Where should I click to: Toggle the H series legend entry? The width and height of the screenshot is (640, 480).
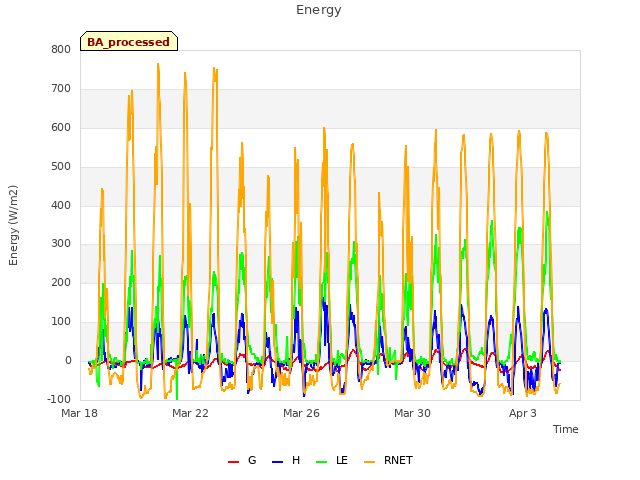coord(286,460)
